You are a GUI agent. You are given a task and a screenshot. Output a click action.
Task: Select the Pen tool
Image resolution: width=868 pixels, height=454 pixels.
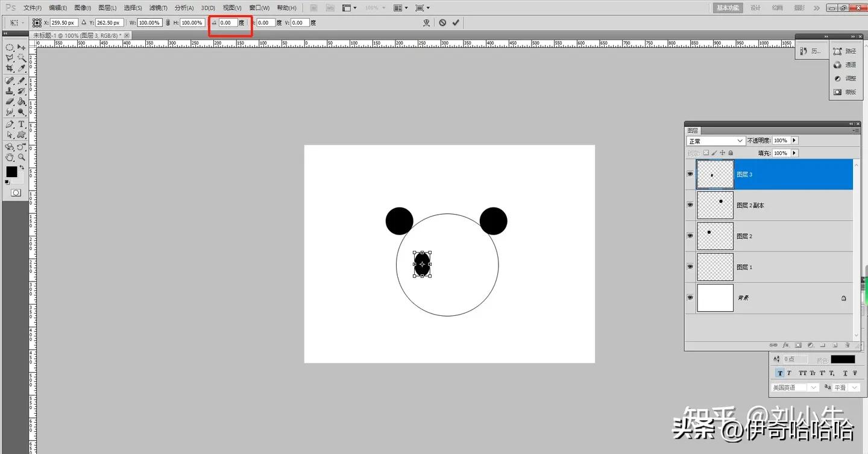click(10, 124)
